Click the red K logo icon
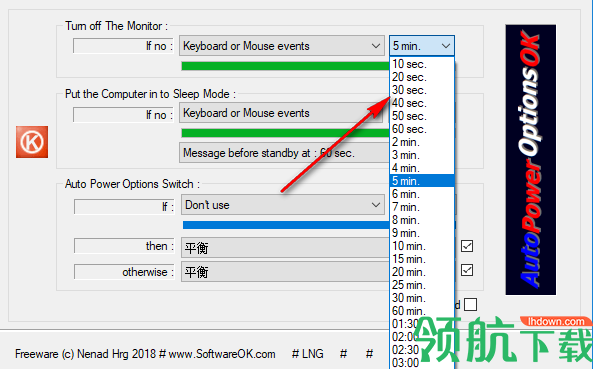Image resolution: width=593 pixels, height=369 pixels. point(32,142)
